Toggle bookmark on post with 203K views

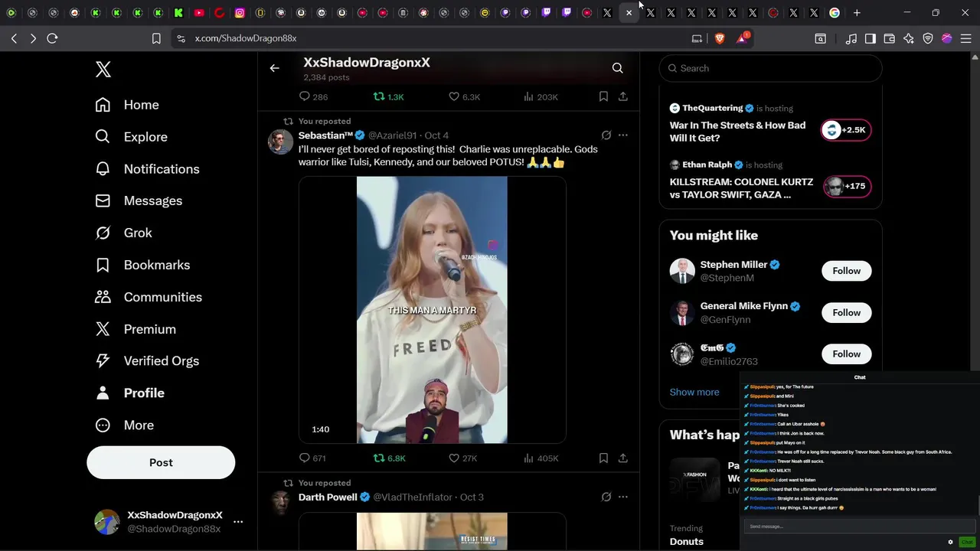pyautogui.click(x=603, y=96)
